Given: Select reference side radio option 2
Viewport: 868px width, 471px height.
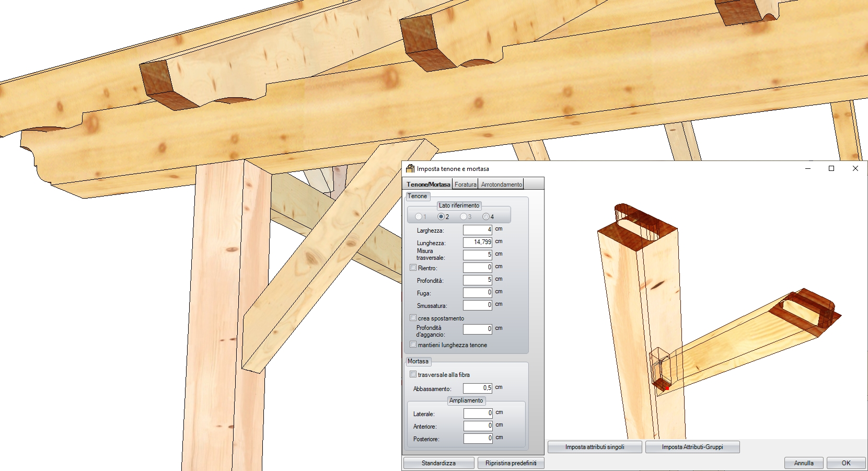Looking at the screenshot, I should (441, 216).
